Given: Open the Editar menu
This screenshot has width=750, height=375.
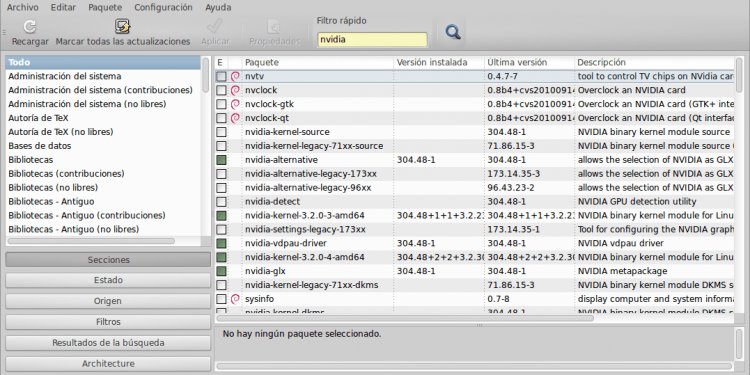Looking at the screenshot, I should [x=63, y=7].
